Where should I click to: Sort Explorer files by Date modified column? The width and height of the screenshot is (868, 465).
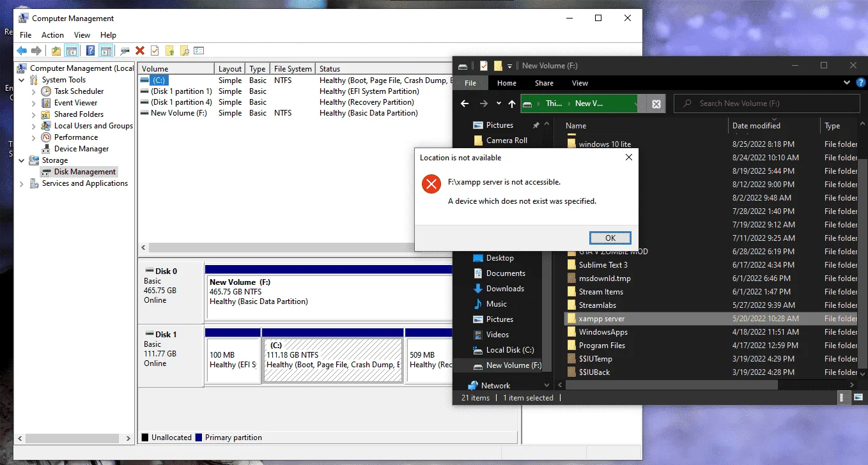(774, 126)
